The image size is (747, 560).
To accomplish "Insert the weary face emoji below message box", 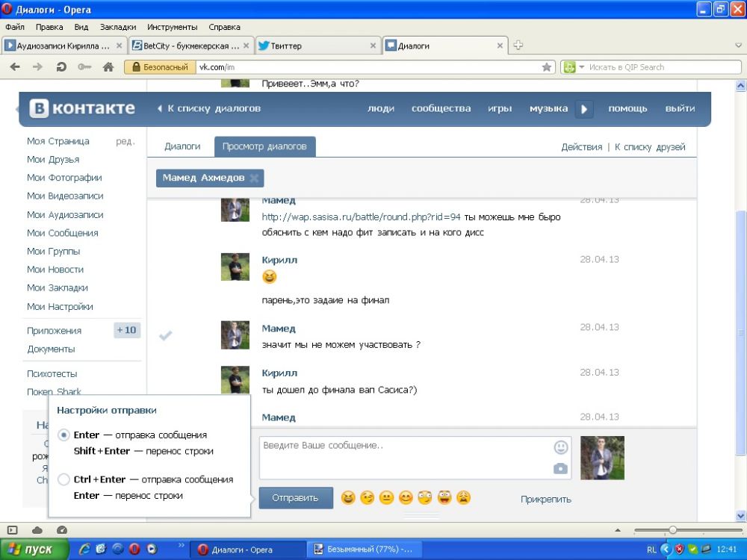I will pos(464,498).
